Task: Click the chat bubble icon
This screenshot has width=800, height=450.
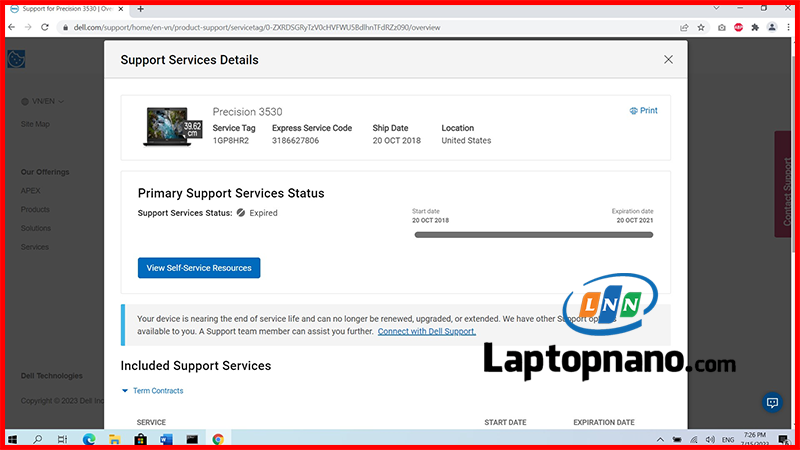Action: (x=771, y=403)
